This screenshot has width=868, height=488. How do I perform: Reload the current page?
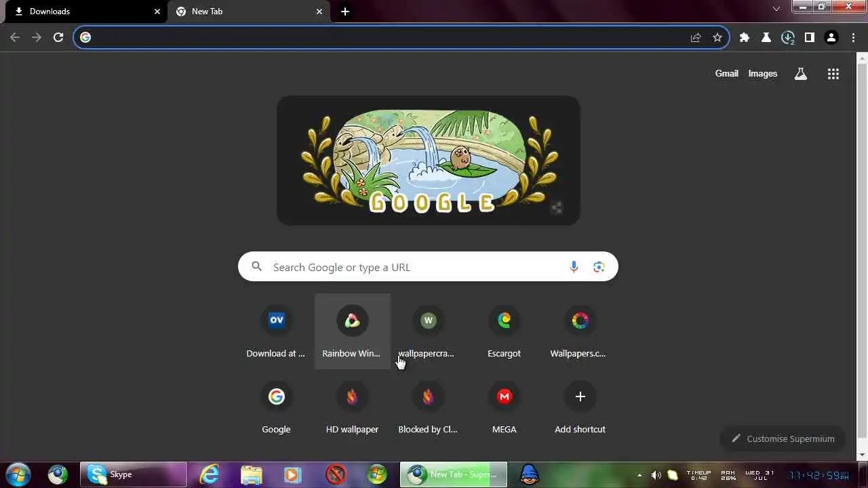[x=58, y=37]
